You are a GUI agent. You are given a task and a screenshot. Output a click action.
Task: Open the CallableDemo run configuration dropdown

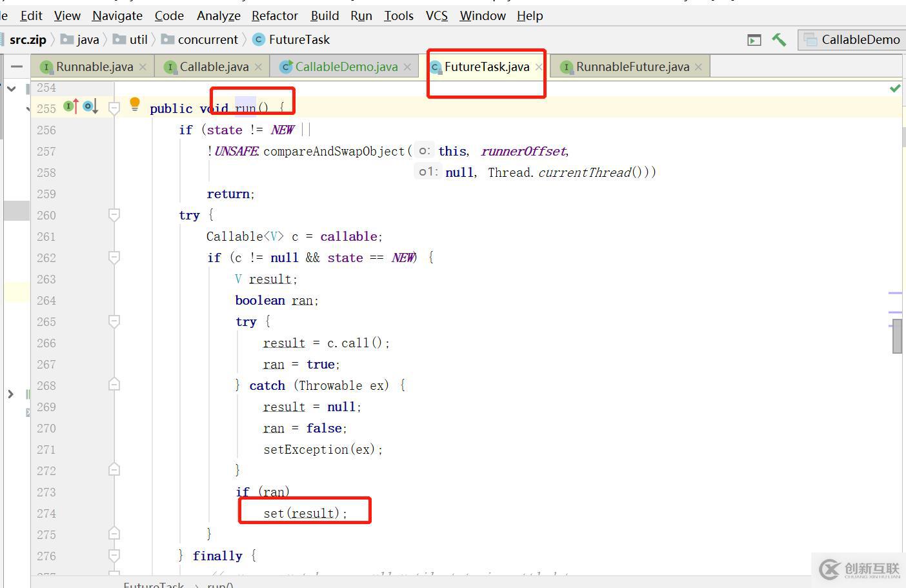[x=852, y=40]
